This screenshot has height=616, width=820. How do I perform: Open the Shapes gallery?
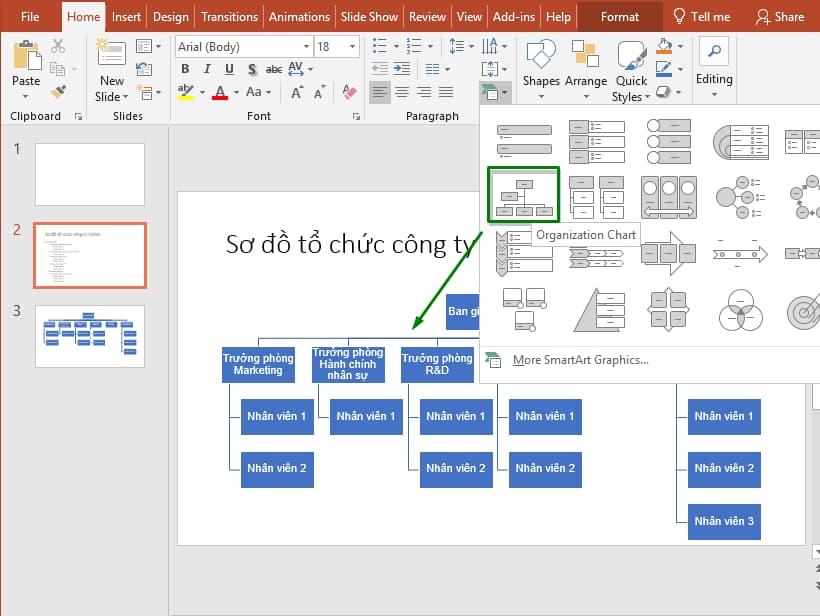tap(541, 62)
